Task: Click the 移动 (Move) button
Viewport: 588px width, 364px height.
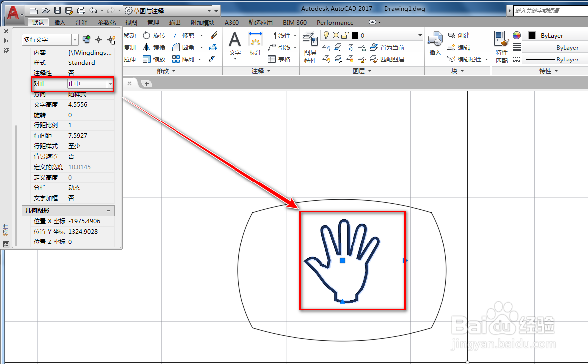Action: tap(130, 35)
